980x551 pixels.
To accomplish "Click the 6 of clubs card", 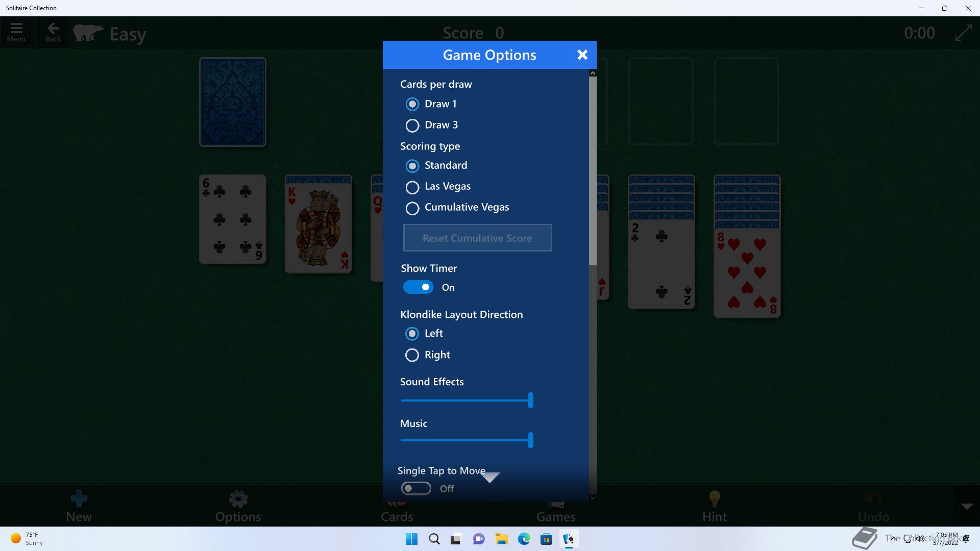I will pyautogui.click(x=233, y=219).
